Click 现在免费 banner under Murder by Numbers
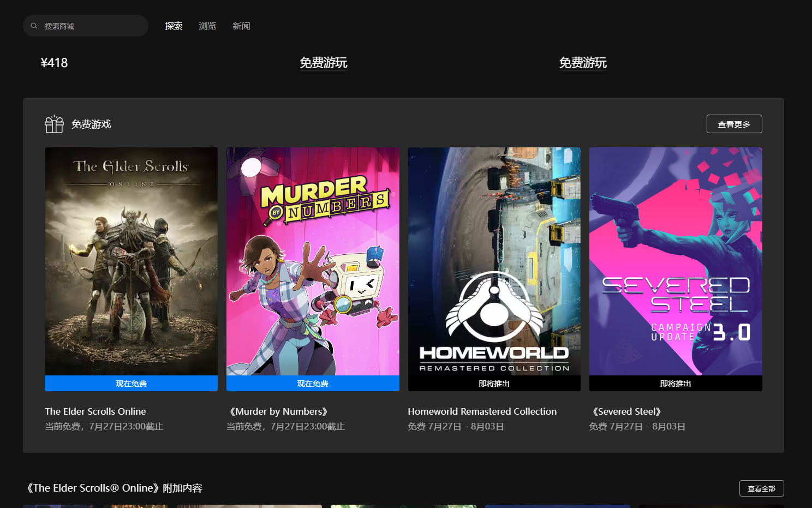Image resolution: width=812 pixels, height=508 pixels. 313,384
